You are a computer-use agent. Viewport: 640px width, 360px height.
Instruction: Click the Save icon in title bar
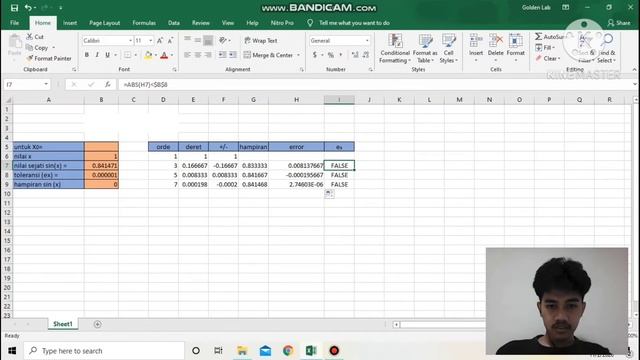(14, 8)
